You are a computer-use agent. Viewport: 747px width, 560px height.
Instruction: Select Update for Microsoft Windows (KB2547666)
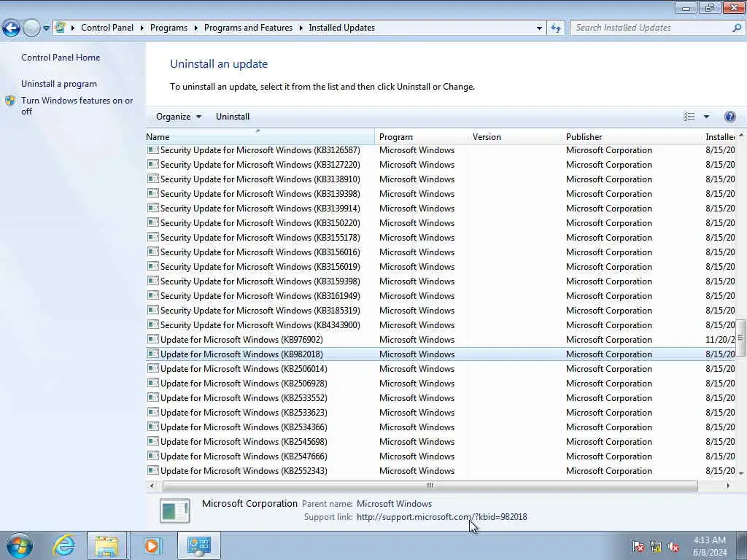tap(244, 456)
